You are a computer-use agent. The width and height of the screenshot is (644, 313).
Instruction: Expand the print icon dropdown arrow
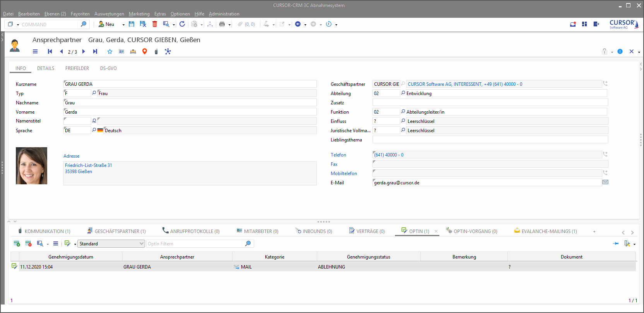click(230, 25)
